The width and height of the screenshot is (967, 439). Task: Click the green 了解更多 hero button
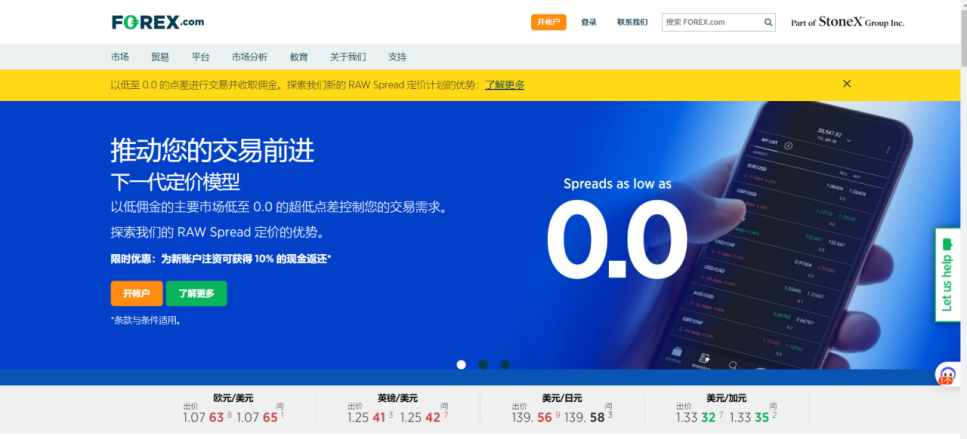[x=196, y=293]
